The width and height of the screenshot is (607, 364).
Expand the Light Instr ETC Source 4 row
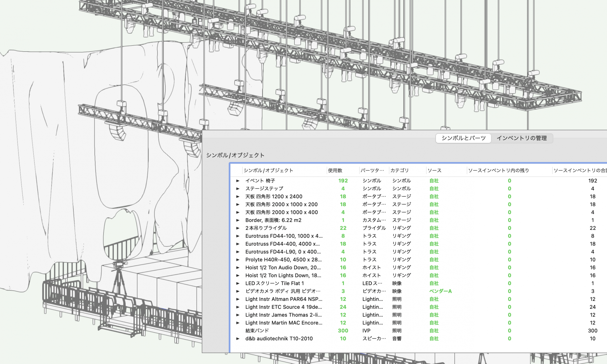(x=238, y=307)
